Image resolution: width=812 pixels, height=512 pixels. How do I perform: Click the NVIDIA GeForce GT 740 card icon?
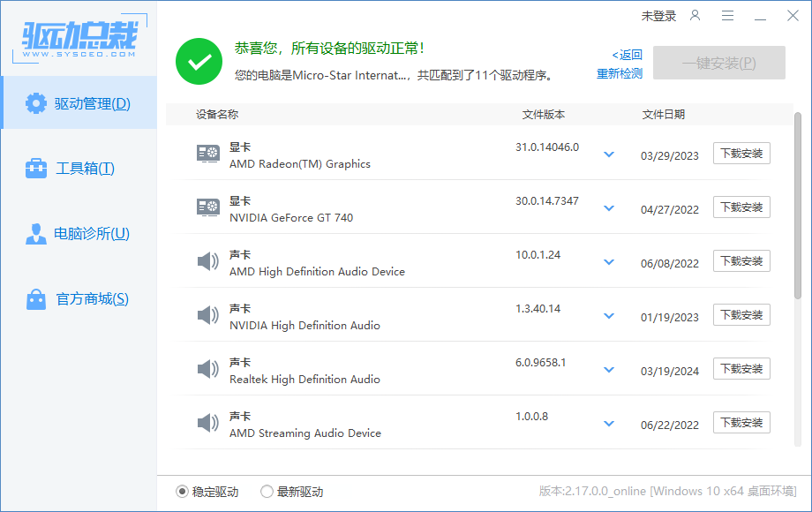pos(208,207)
